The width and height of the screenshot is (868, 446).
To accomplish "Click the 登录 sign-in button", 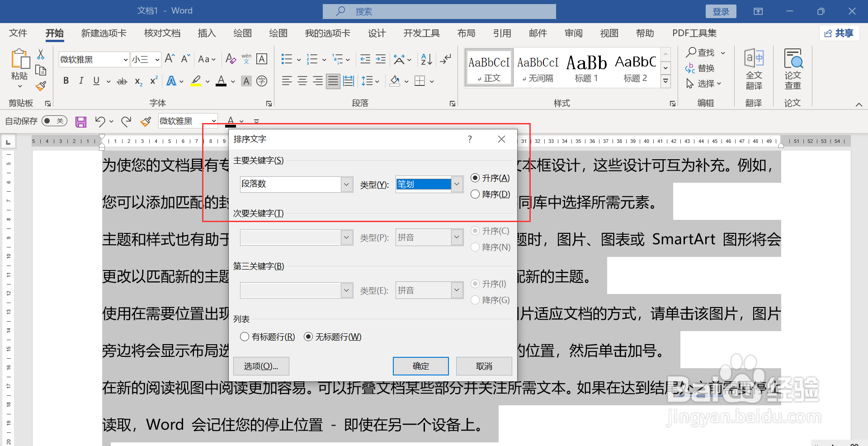I will [721, 11].
